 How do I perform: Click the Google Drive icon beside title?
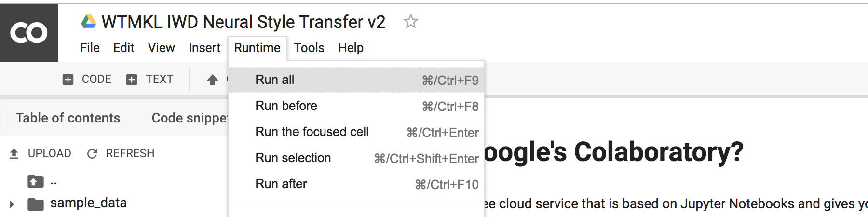pos(88,22)
